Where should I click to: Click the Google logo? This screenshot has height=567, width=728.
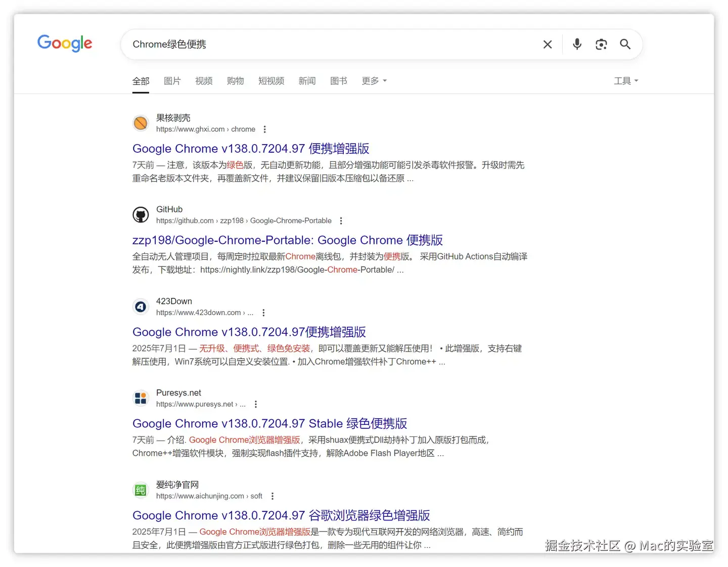(65, 43)
